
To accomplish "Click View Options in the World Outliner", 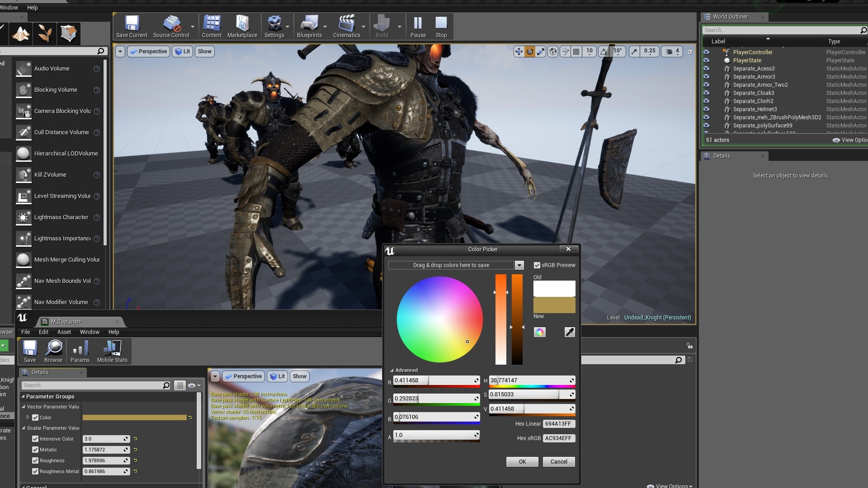I will 850,140.
